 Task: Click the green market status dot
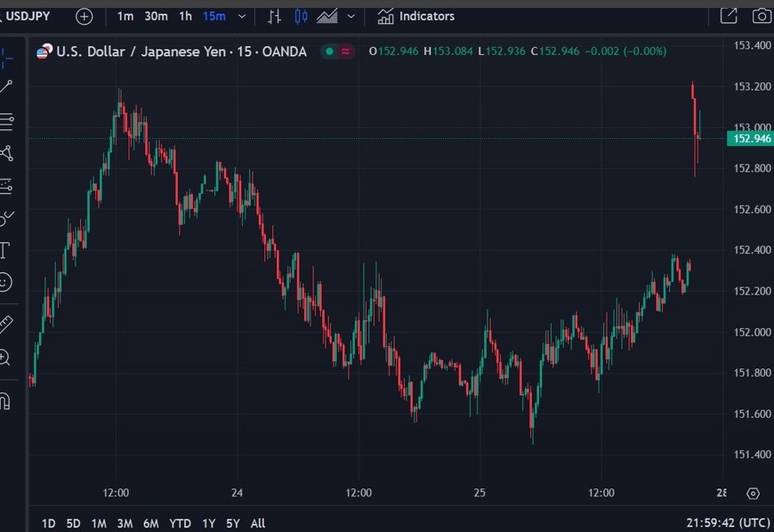(328, 51)
